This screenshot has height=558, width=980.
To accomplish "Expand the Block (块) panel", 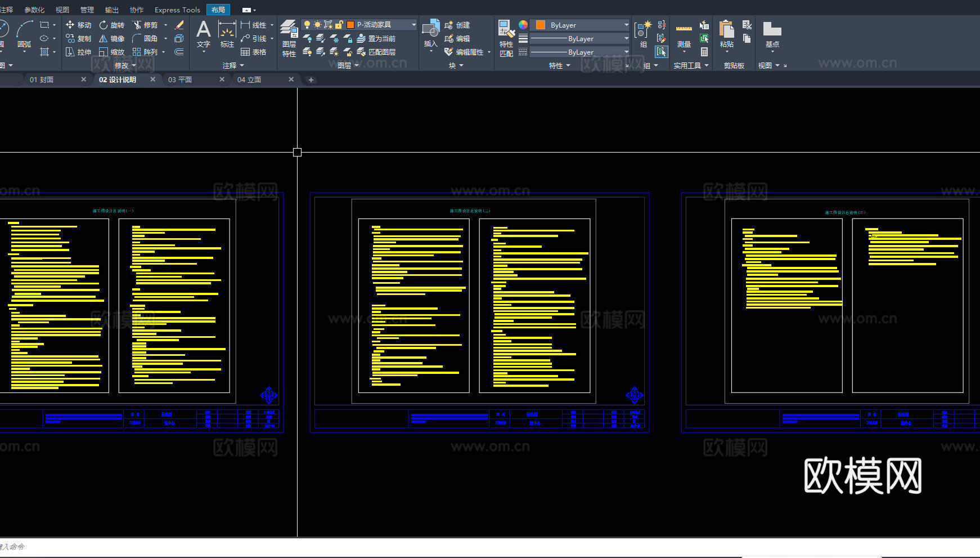I will click(x=456, y=65).
